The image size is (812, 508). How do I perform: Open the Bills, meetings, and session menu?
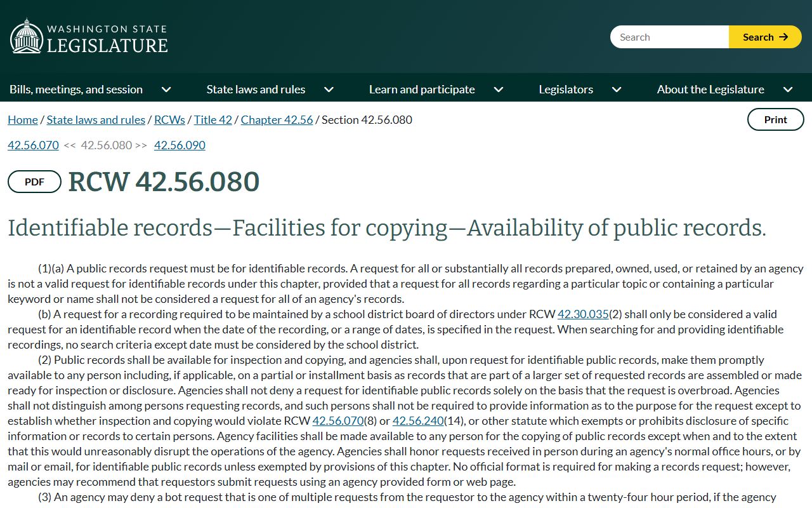tap(76, 90)
